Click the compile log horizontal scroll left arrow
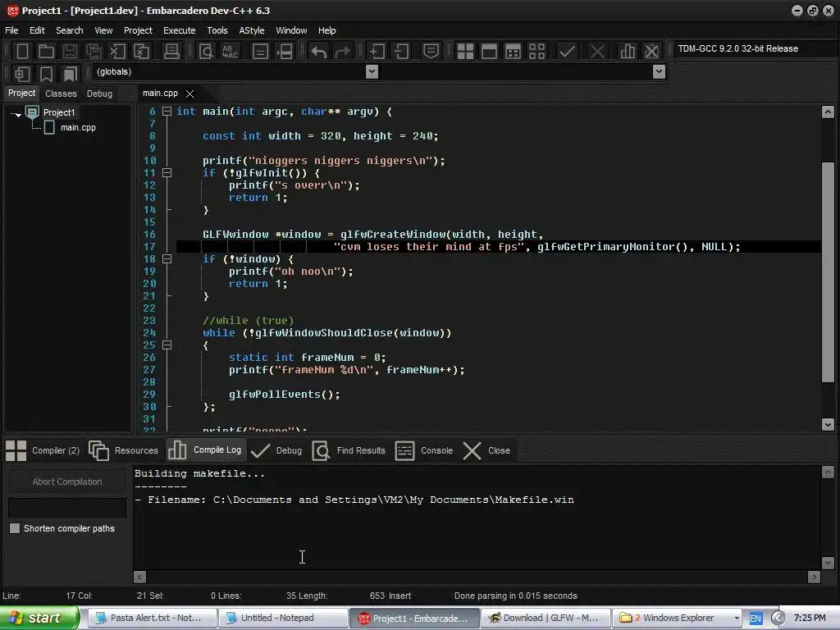Image resolution: width=840 pixels, height=630 pixels. 139,577
